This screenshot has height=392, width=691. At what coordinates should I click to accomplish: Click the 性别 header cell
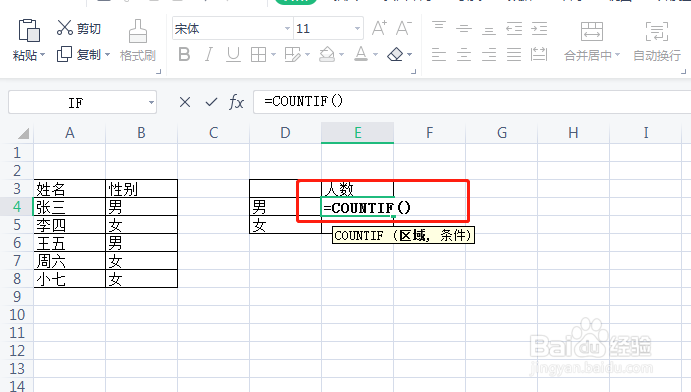[x=141, y=189]
